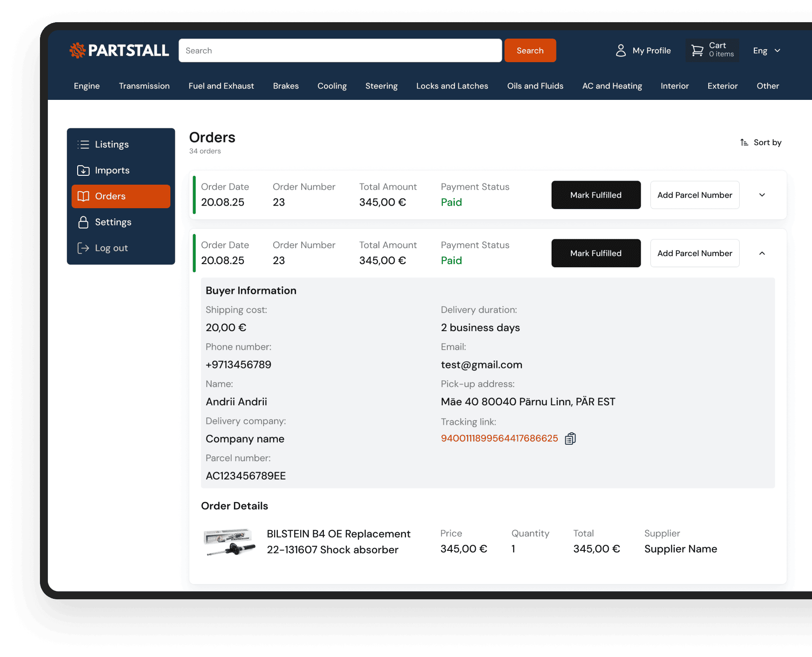This screenshot has width=812, height=657.
Task: Click the orange Search button
Action: coord(530,51)
